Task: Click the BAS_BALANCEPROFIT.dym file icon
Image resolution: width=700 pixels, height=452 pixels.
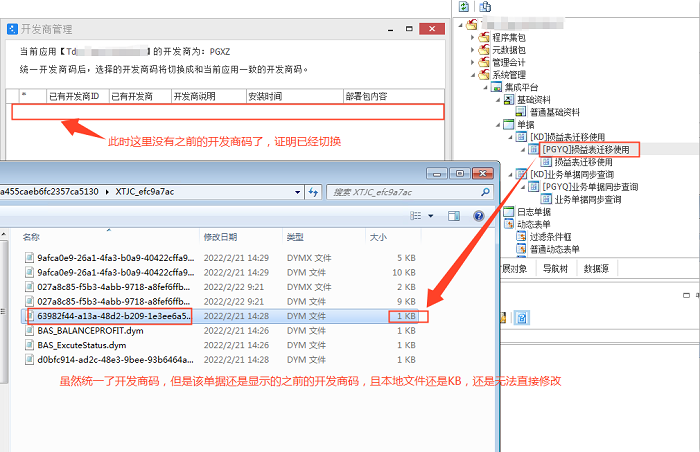Action: click(30, 330)
